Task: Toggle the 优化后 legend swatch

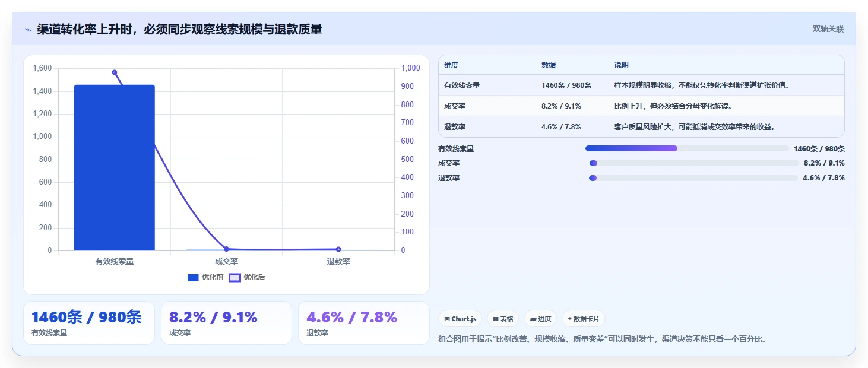Action: (x=235, y=277)
